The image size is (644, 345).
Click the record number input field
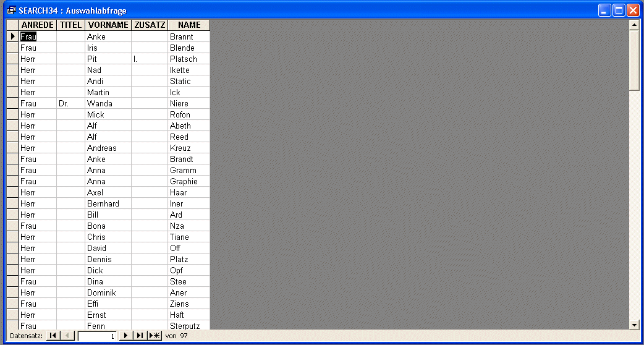pyautogui.click(x=97, y=336)
